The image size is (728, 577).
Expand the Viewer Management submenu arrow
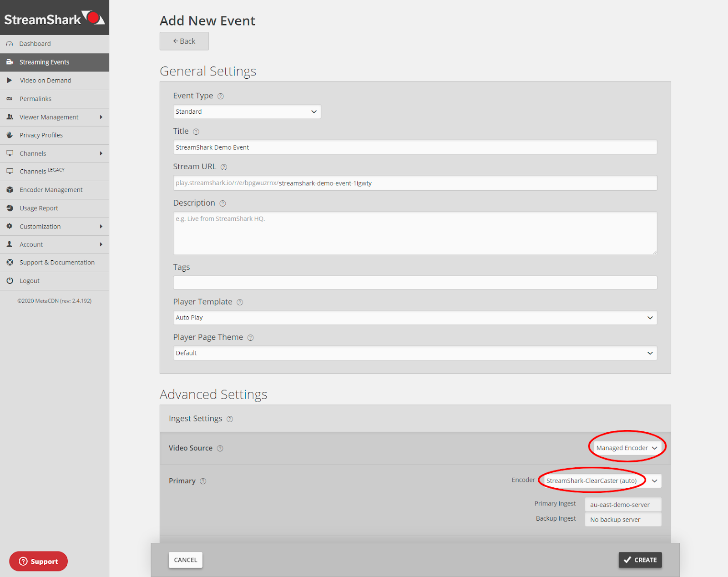coord(101,117)
